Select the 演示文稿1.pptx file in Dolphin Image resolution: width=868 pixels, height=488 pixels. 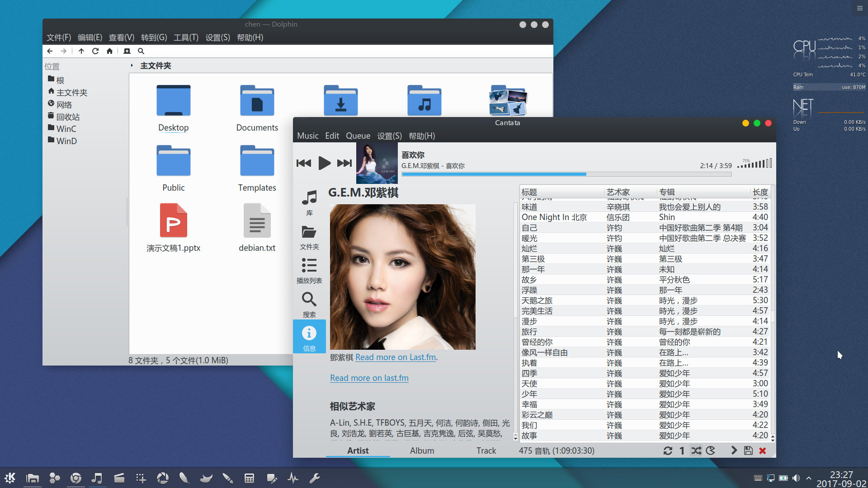pyautogui.click(x=174, y=228)
